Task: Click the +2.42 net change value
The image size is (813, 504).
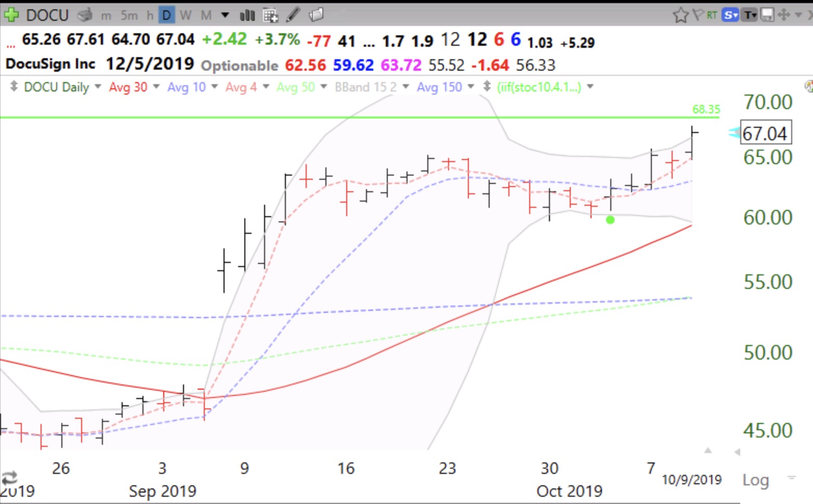Action: 224,39
